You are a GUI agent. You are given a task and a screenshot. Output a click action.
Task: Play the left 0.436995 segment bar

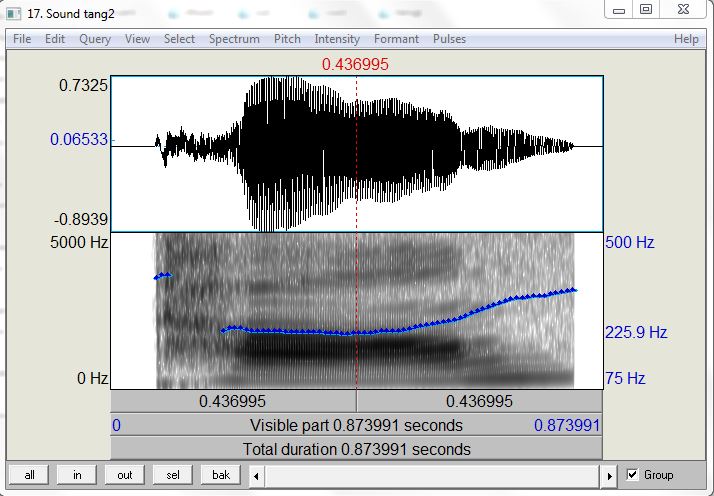233,401
